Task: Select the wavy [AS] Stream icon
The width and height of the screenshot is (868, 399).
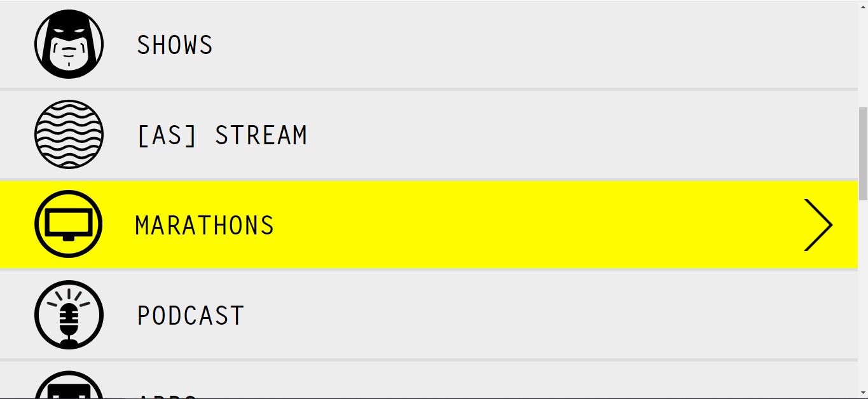Action: [69, 135]
